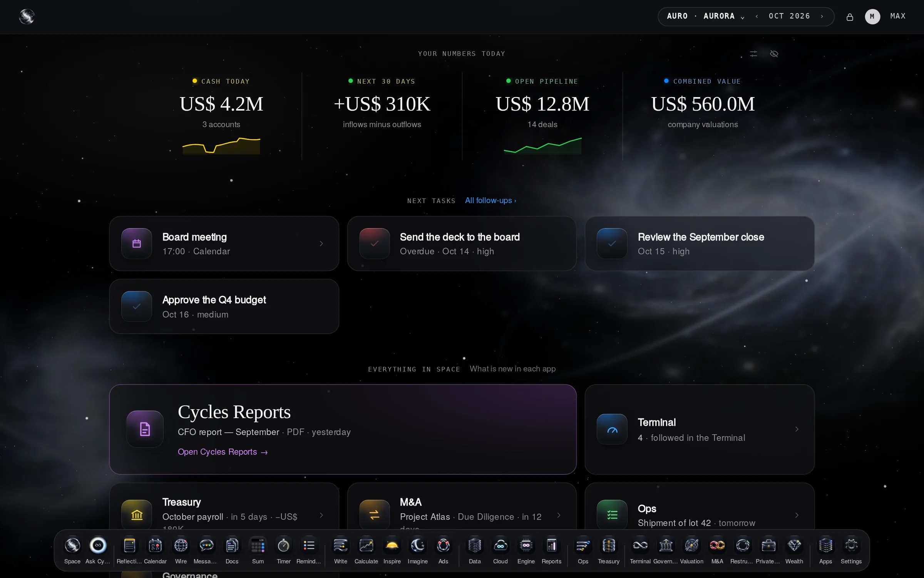924x578 pixels.
Task: Open the Sum calculator icon
Action: 258,546
